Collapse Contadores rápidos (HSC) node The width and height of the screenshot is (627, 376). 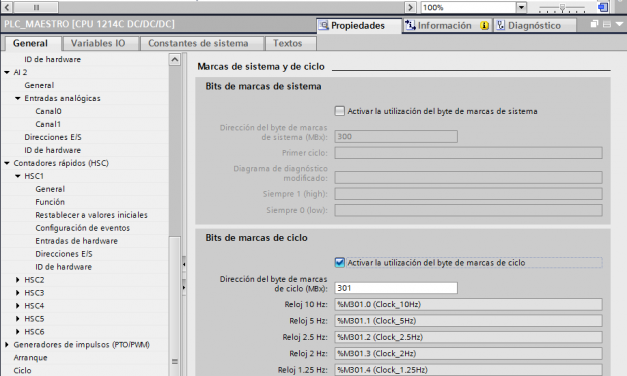coord(7,163)
